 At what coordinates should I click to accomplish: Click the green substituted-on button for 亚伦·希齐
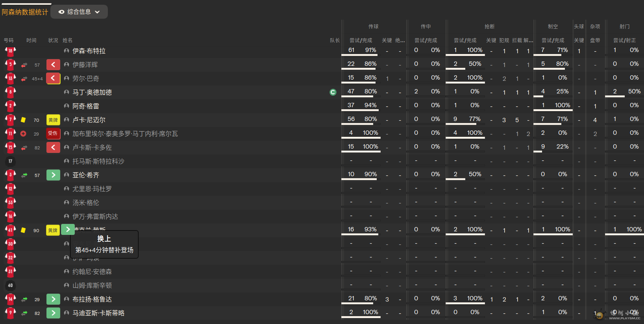tap(53, 175)
